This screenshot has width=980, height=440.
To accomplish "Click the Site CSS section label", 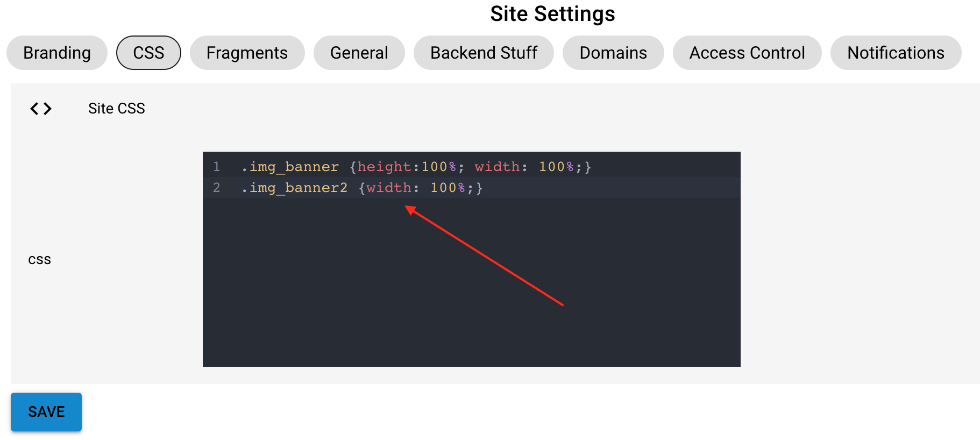I will pos(117,109).
